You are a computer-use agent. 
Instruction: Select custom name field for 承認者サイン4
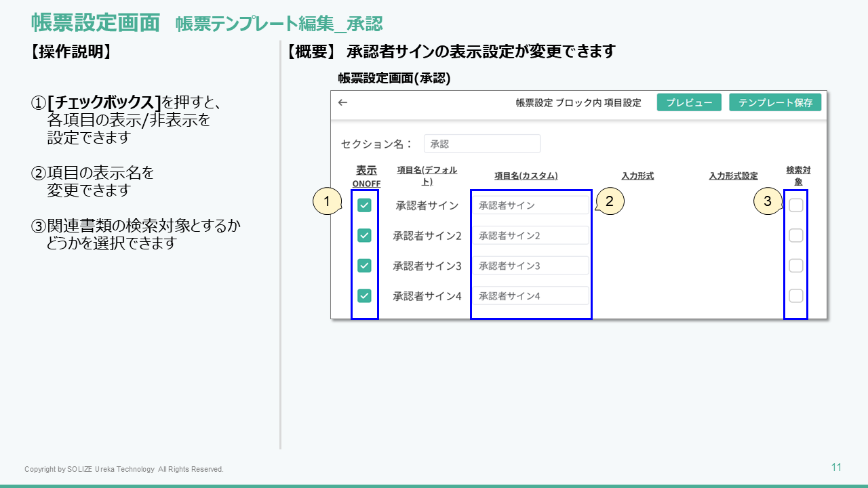pos(530,296)
